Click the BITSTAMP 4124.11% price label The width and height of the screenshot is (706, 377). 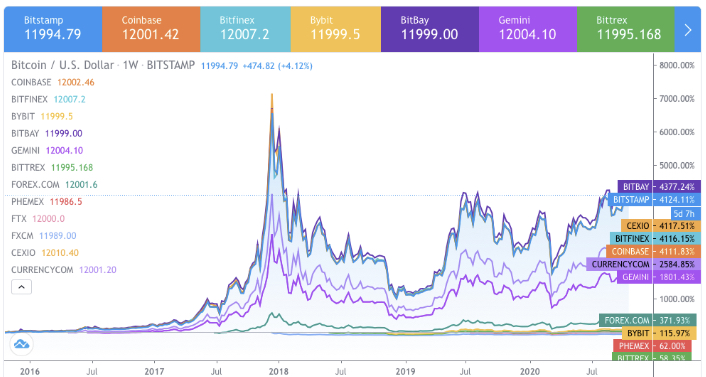pyautogui.click(x=654, y=200)
